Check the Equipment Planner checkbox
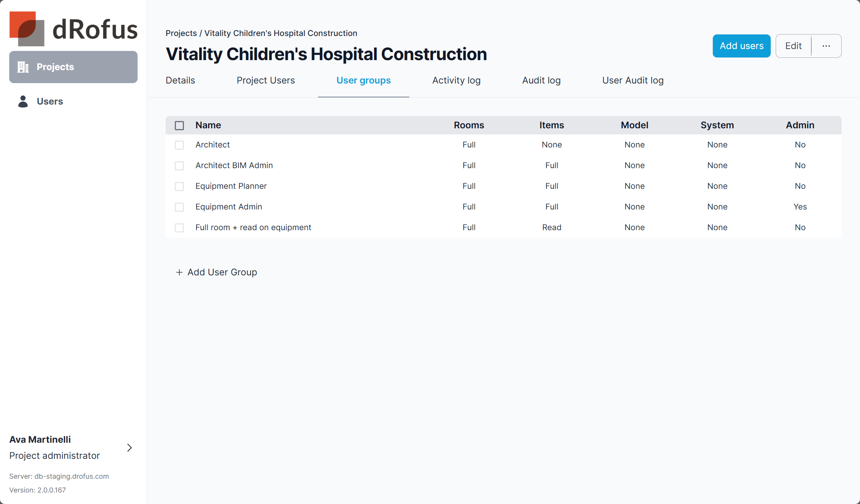Viewport: 860px width, 504px height. [x=179, y=187]
